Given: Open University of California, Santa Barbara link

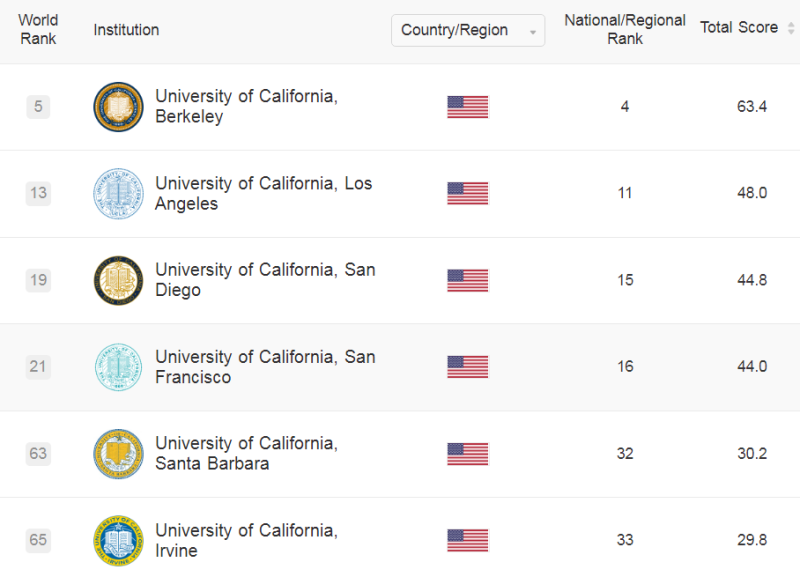Looking at the screenshot, I should coord(246,453).
